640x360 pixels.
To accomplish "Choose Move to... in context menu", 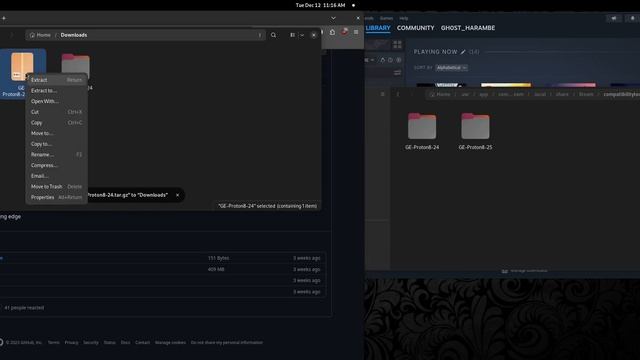I will coord(56,133).
